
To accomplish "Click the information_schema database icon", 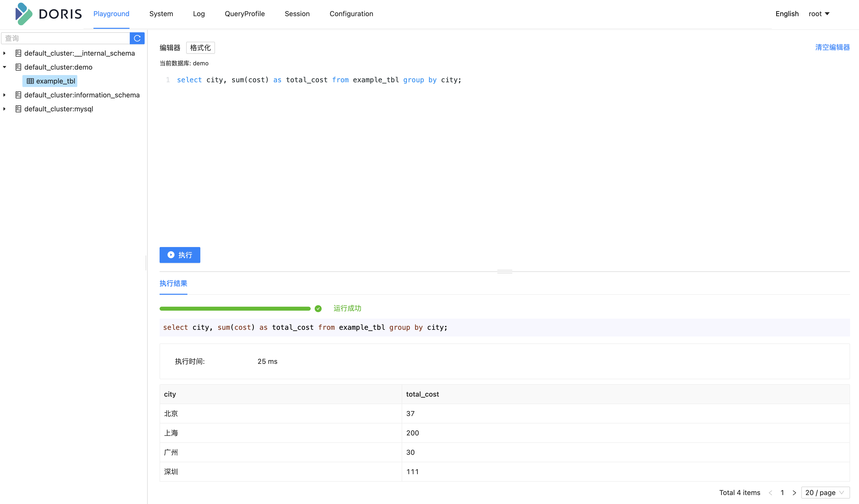I will (18, 95).
